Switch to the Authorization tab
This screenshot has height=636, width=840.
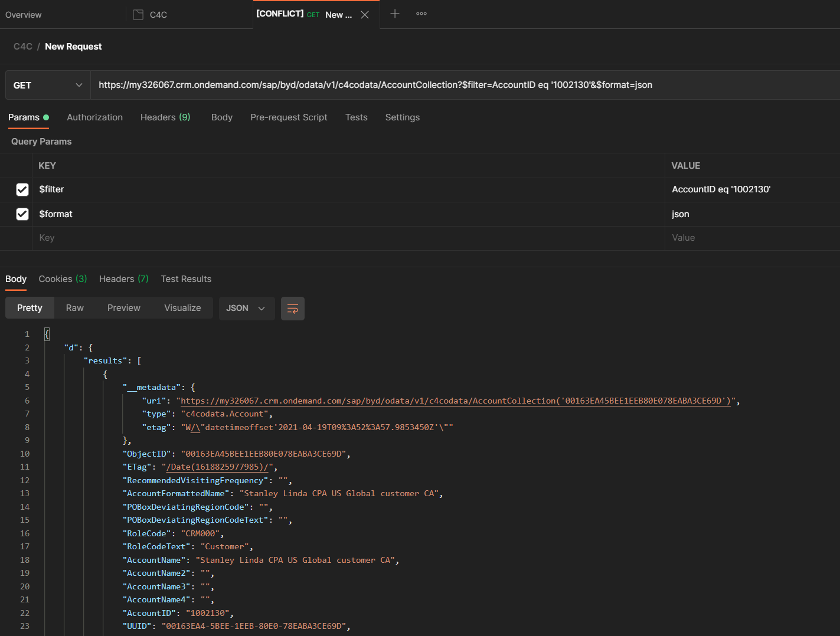click(94, 117)
